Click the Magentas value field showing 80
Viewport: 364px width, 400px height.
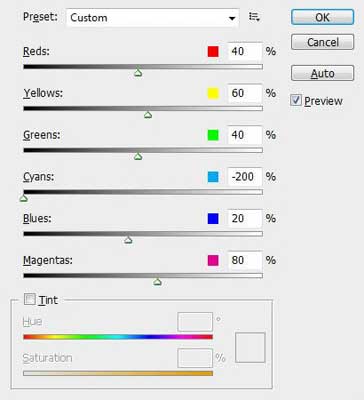[245, 260]
